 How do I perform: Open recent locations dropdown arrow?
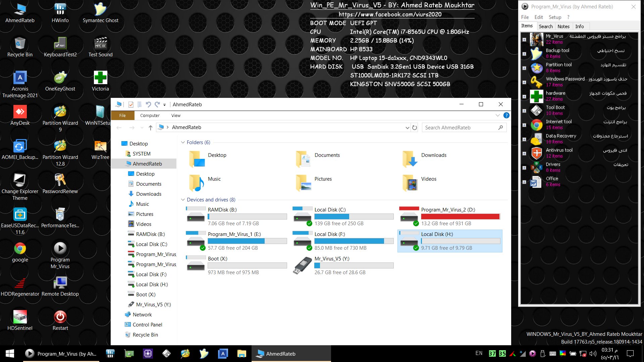(x=142, y=128)
